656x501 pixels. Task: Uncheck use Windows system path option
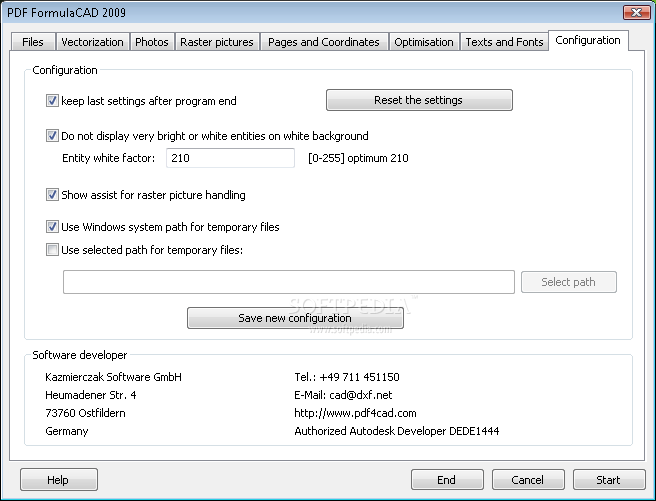52,227
